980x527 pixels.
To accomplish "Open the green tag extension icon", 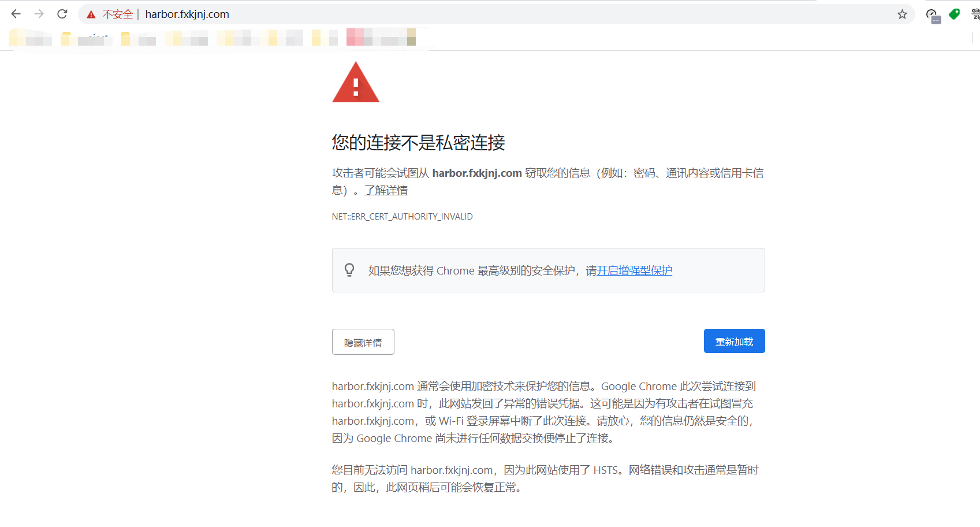I will point(955,14).
